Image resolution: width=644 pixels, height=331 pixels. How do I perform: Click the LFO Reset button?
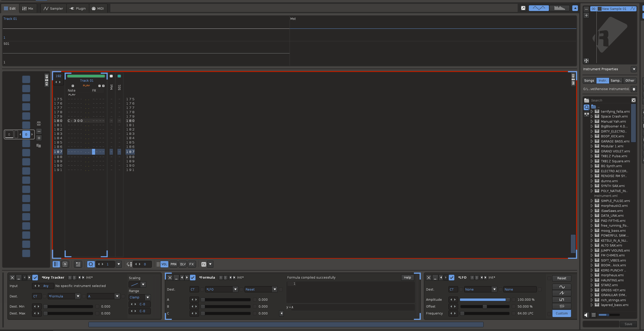562,278
